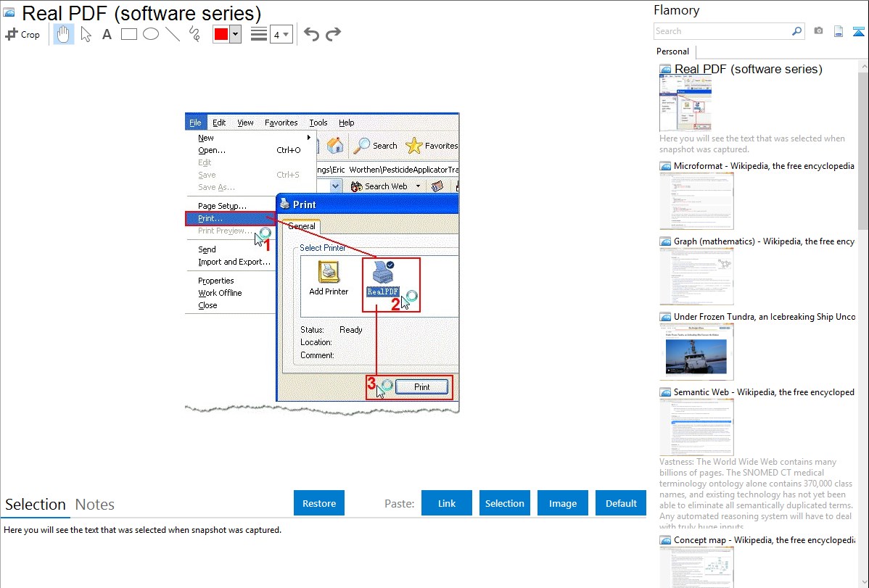Select the rectangle shape tool
The width and height of the screenshot is (869, 588).
click(128, 34)
